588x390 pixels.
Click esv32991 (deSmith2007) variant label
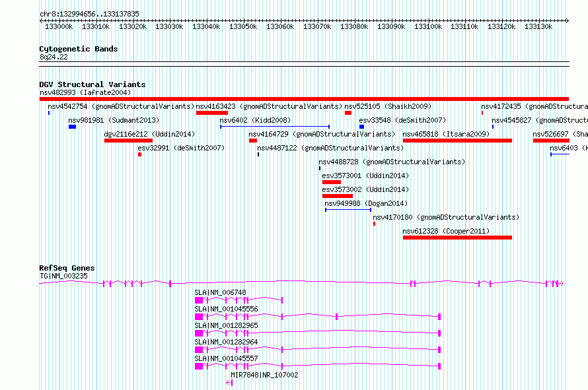181,148
